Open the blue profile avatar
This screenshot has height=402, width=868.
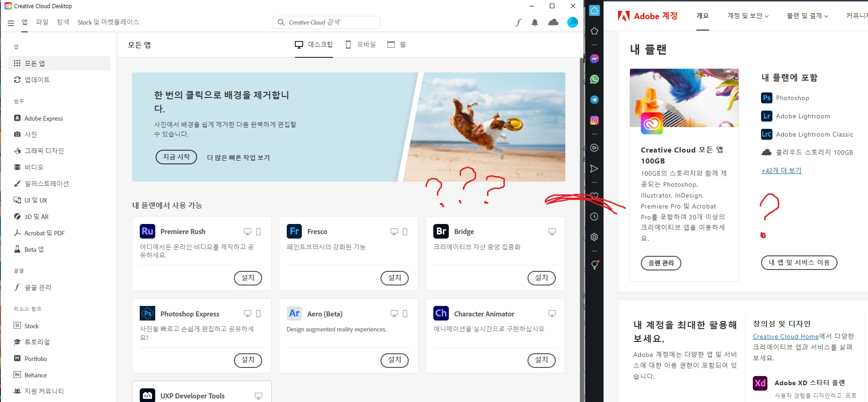[x=573, y=22]
